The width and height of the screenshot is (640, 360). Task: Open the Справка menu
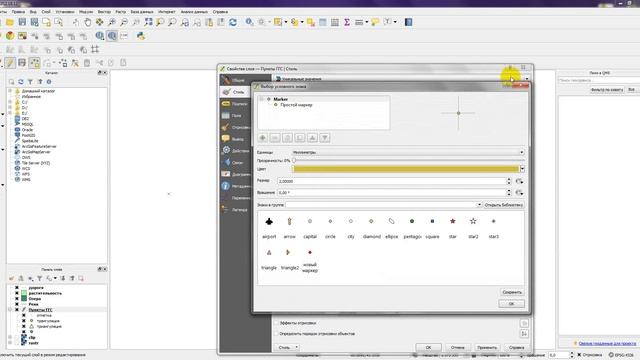pyautogui.click(x=220, y=12)
